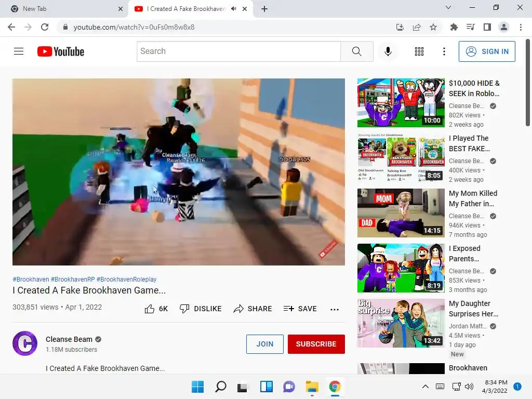Open tab search dropdown chevron
Screen dimensions: 532x399
point(448,7)
